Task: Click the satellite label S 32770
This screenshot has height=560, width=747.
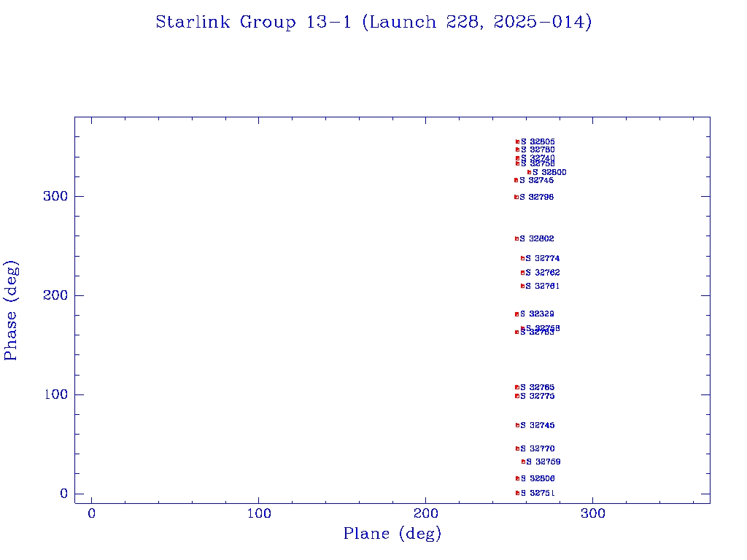Action: pyautogui.click(x=538, y=448)
